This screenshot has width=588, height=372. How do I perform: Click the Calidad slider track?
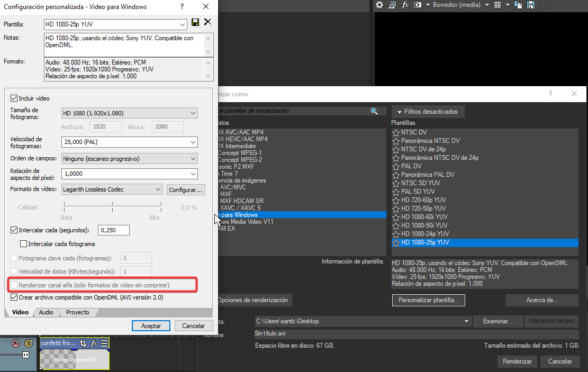(x=113, y=205)
